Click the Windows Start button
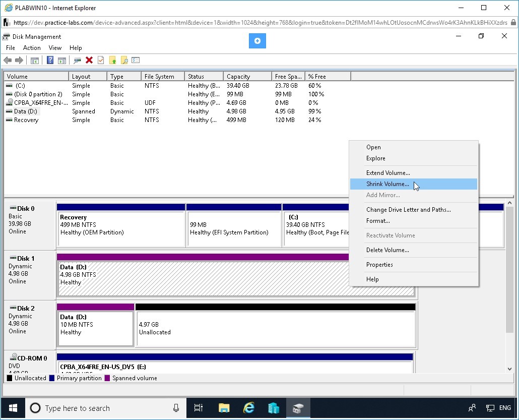Viewport: 519px width, 420px height. 13,408
